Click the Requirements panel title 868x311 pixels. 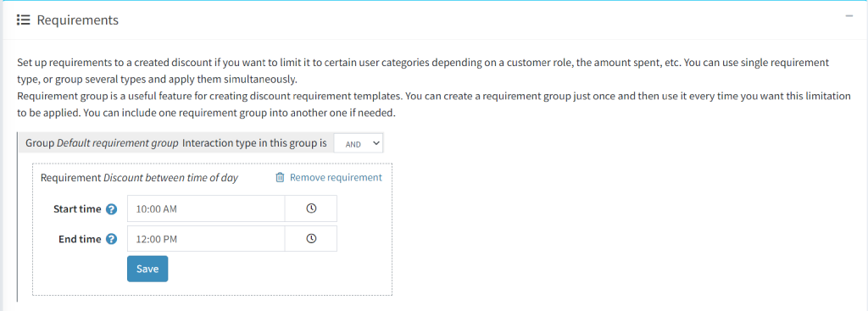[77, 20]
